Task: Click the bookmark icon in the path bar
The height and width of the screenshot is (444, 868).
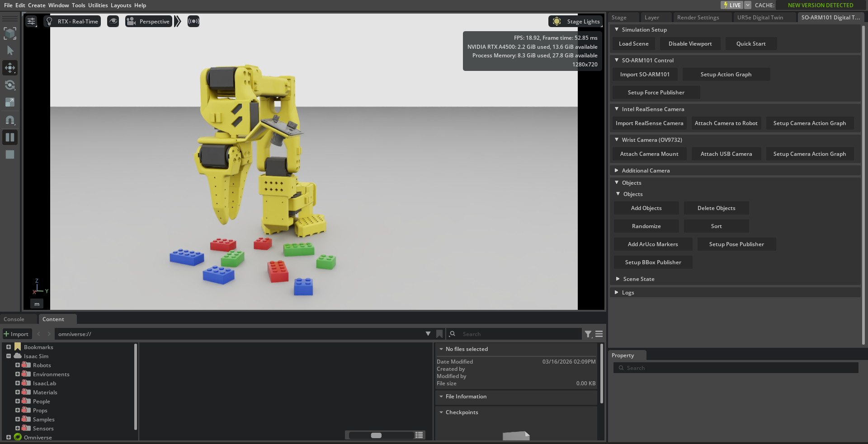Action: tap(439, 334)
